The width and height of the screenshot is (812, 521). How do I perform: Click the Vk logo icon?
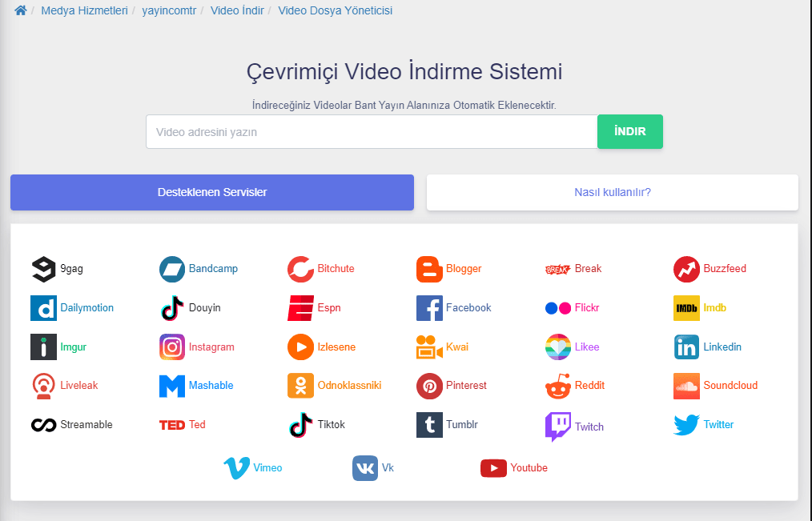click(x=365, y=468)
